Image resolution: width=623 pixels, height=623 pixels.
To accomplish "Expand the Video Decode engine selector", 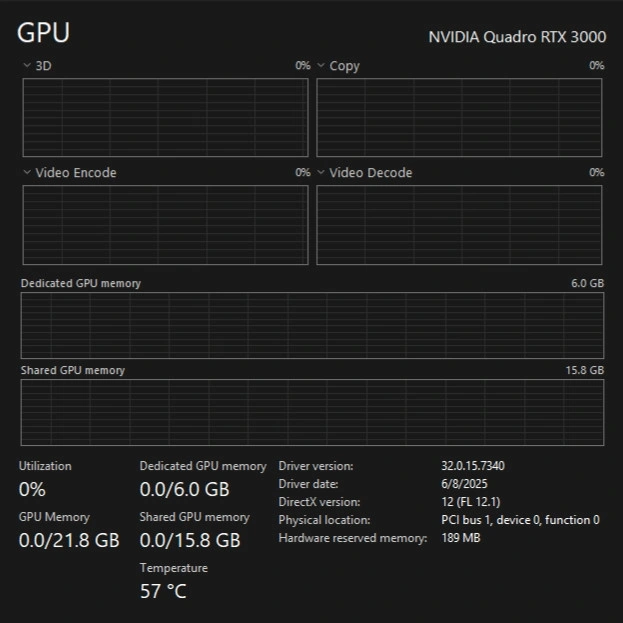I will (321, 173).
